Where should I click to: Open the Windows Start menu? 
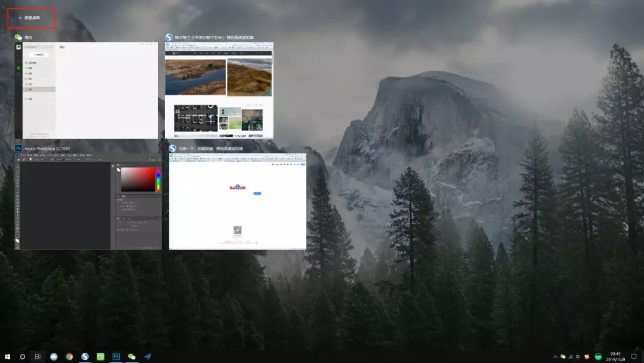[7, 356]
